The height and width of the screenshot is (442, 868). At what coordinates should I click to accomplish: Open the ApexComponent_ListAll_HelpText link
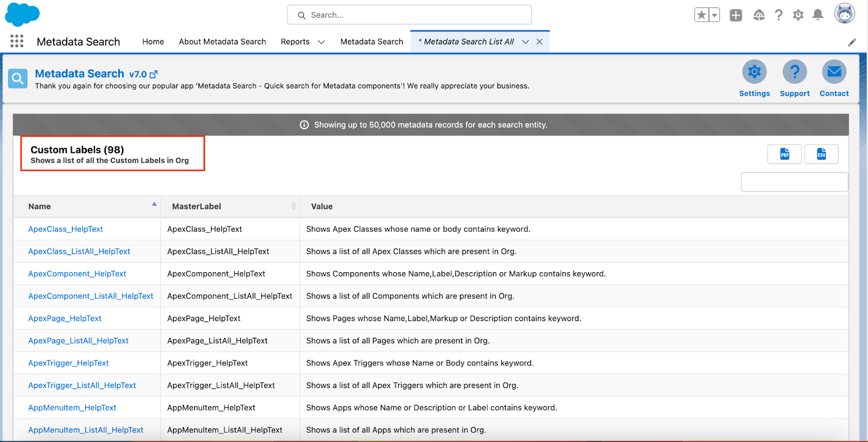click(x=91, y=296)
